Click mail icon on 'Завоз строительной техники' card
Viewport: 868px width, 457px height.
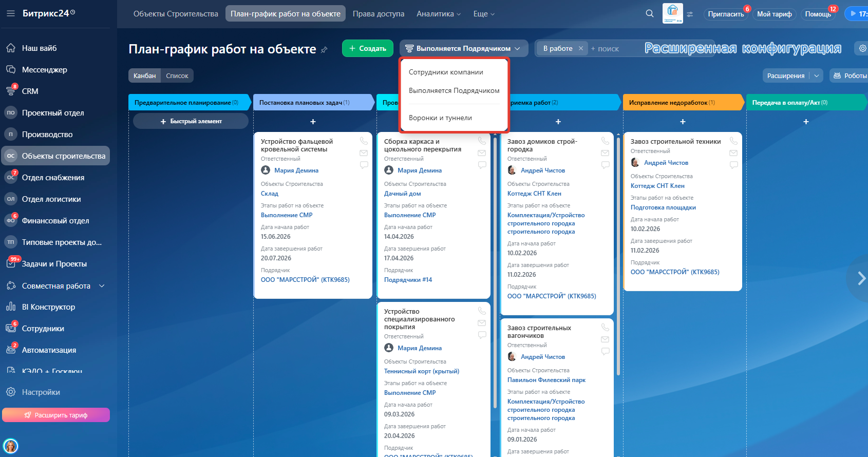click(733, 153)
